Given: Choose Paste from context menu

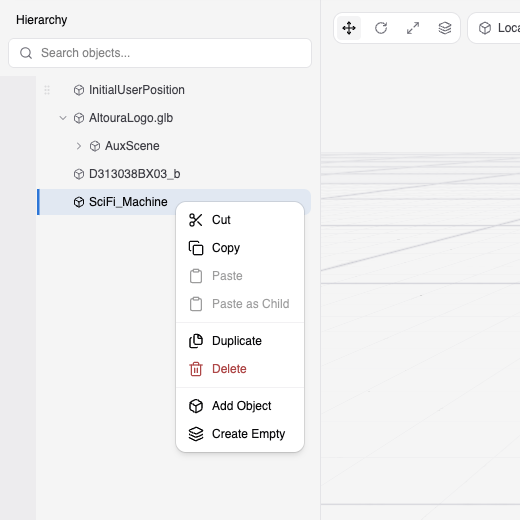Looking at the screenshot, I should [x=240, y=276].
